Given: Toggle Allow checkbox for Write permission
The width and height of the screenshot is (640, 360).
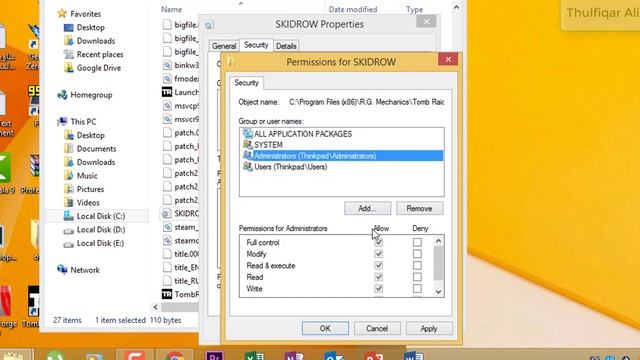Looking at the screenshot, I should [x=378, y=289].
